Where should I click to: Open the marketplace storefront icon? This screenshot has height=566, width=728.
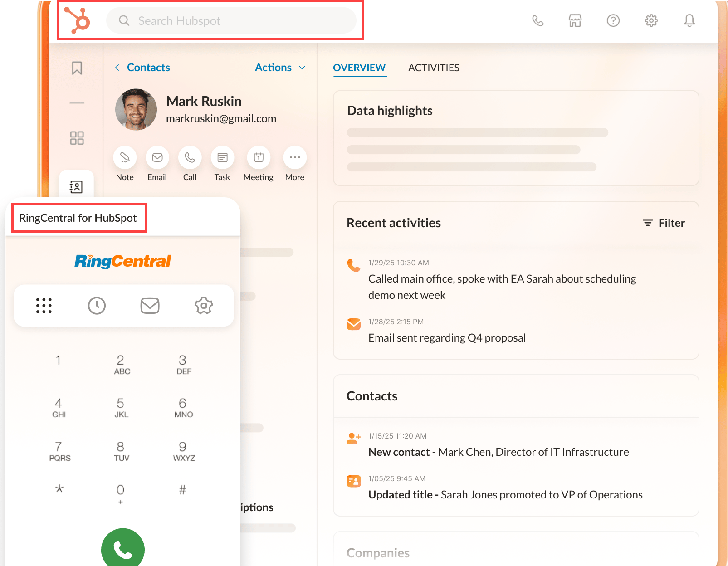[x=575, y=20]
